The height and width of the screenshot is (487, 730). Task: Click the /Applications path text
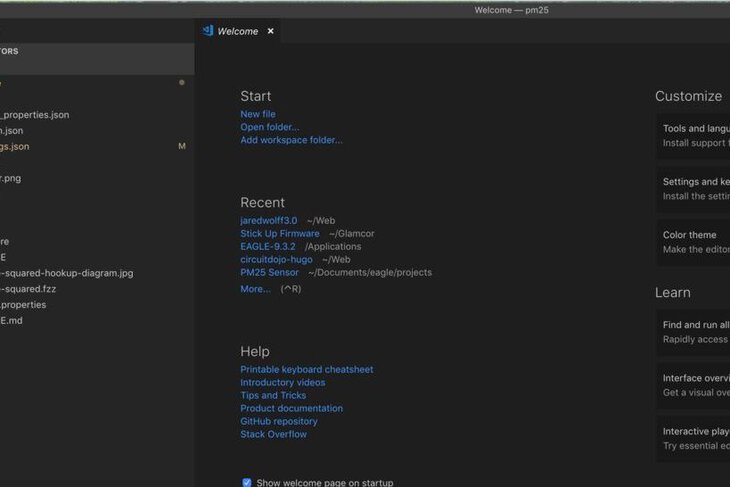pos(333,247)
